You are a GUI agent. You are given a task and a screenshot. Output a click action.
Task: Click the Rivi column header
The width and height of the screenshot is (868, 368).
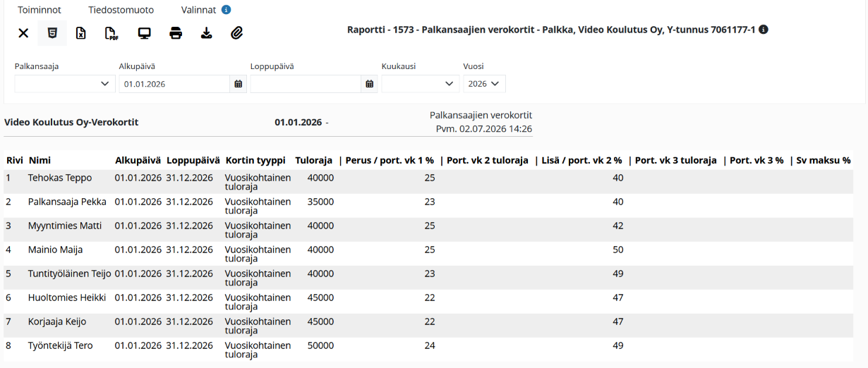(15, 161)
